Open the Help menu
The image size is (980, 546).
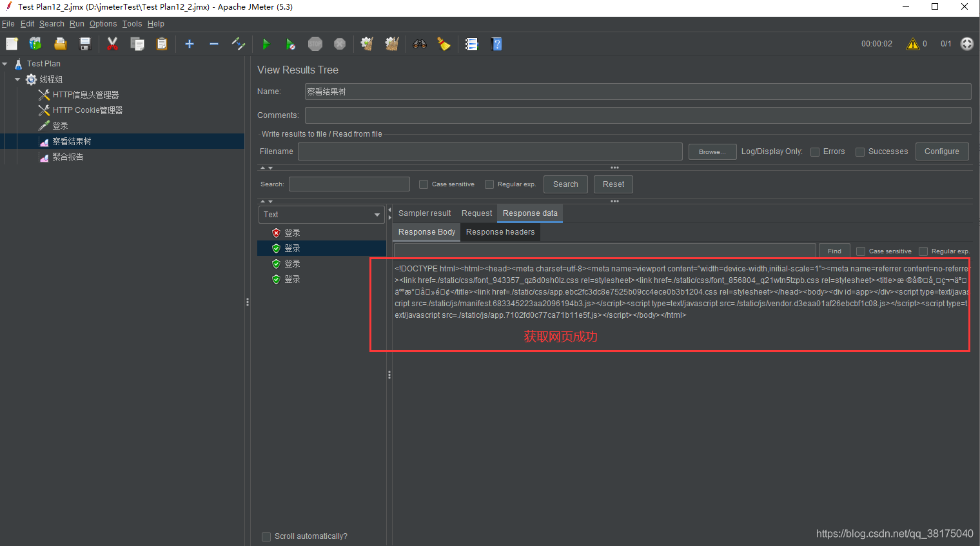point(156,24)
